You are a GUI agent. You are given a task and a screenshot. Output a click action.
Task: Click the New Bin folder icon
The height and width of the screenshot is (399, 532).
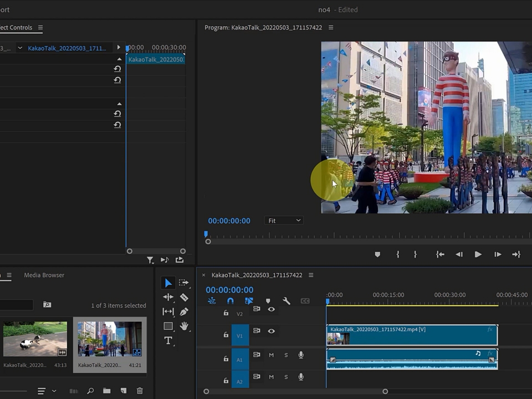point(106,391)
